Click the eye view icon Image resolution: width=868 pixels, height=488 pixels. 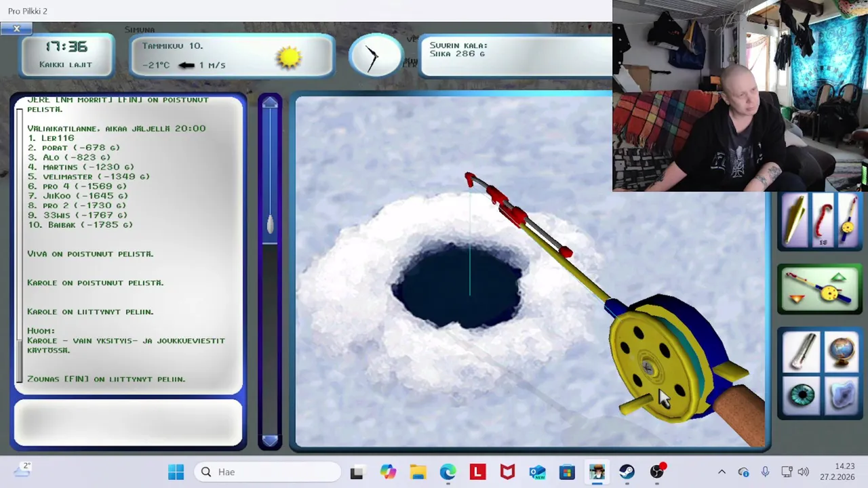pos(802,395)
